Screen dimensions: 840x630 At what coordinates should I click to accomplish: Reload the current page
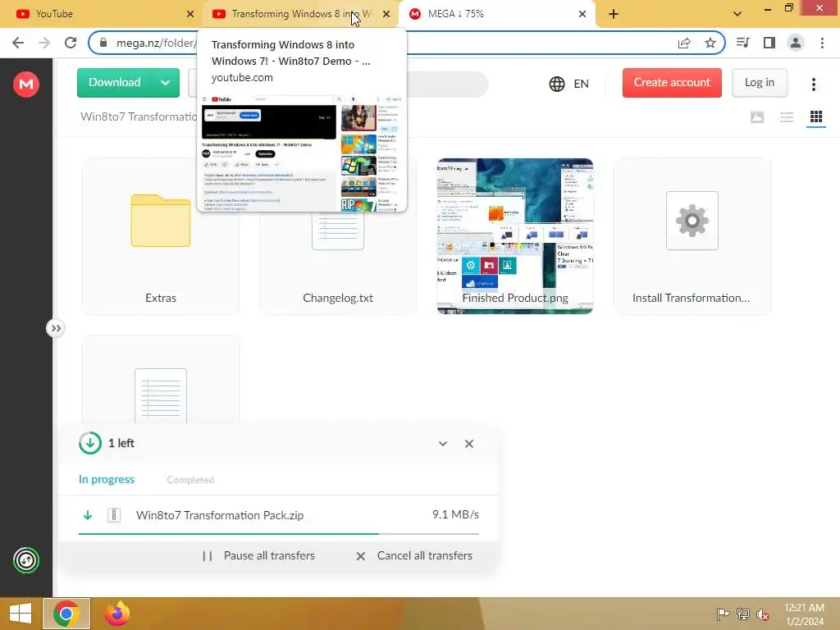coord(71,43)
